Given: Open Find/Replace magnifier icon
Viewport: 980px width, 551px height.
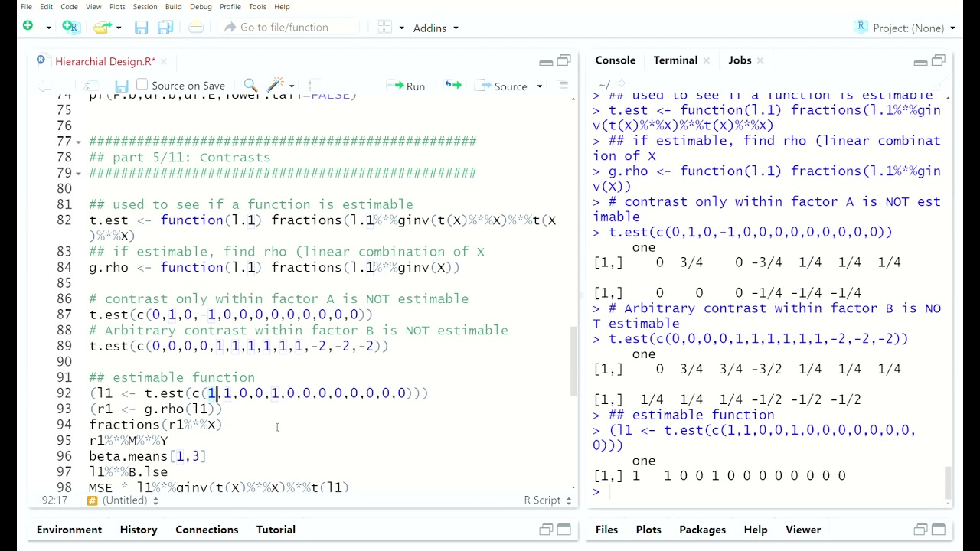Looking at the screenshot, I should coord(250,86).
